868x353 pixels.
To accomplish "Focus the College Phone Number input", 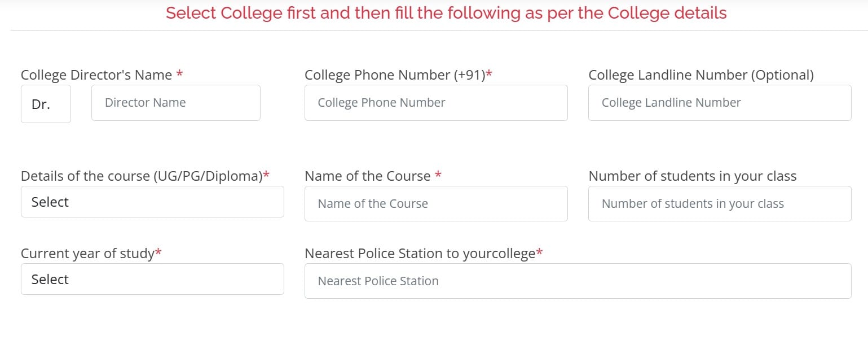I will click(x=435, y=103).
